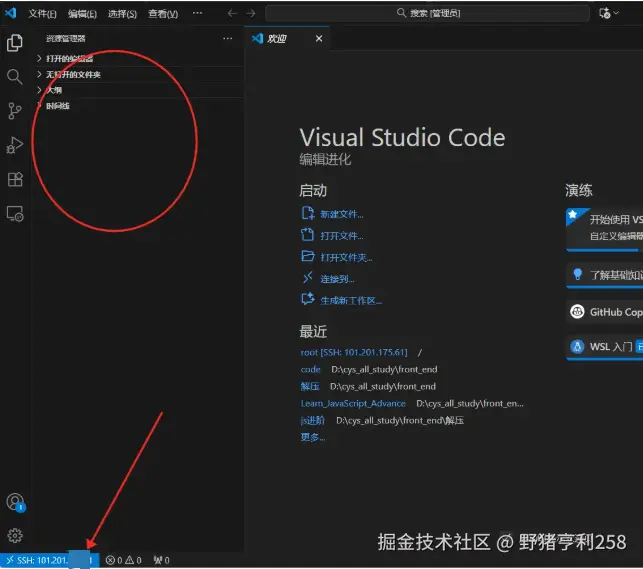Click the 连接到 remote connect icon
The image size is (643, 569).
[308, 278]
